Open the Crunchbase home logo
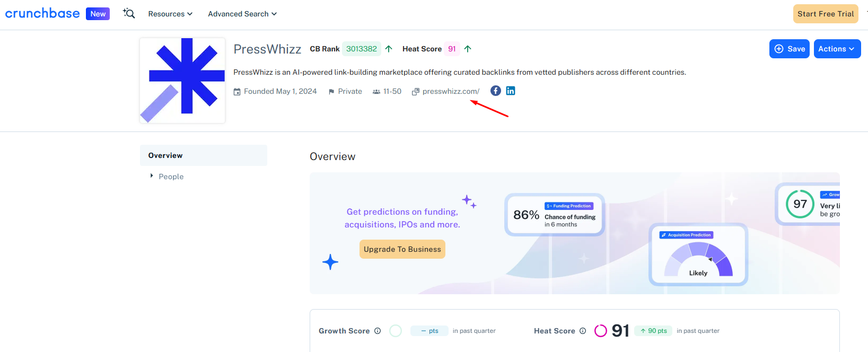Image resolution: width=868 pixels, height=352 pixels. point(42,13)
